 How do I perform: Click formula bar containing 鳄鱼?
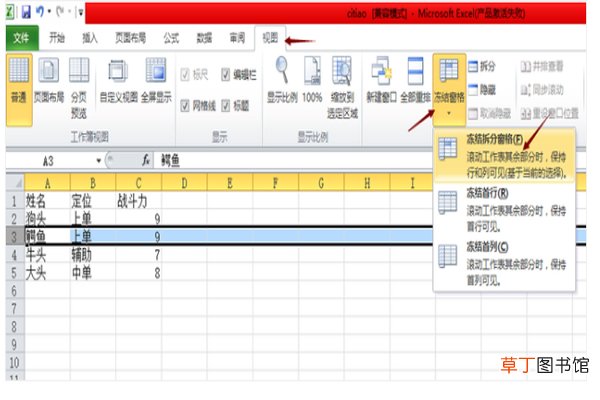click(x=293, y=161)
